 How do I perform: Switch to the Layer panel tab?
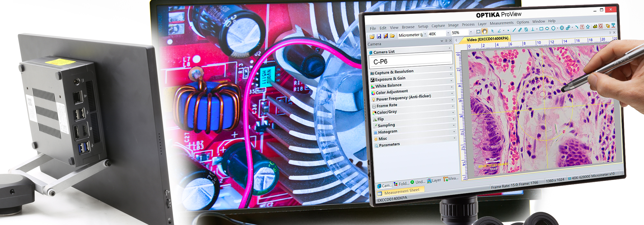tap(434, 180)
